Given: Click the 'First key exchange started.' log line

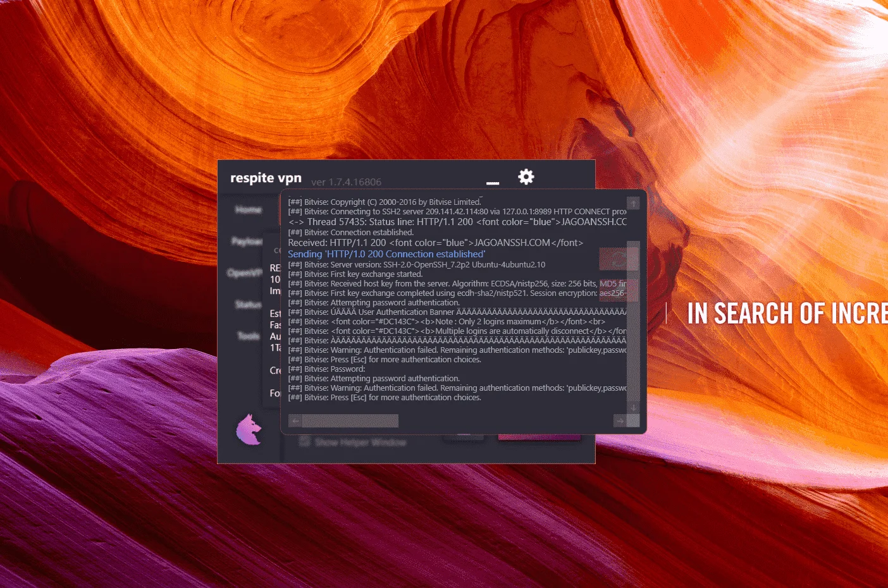Looking at the screenshot, I should click(x=355, y=274).
